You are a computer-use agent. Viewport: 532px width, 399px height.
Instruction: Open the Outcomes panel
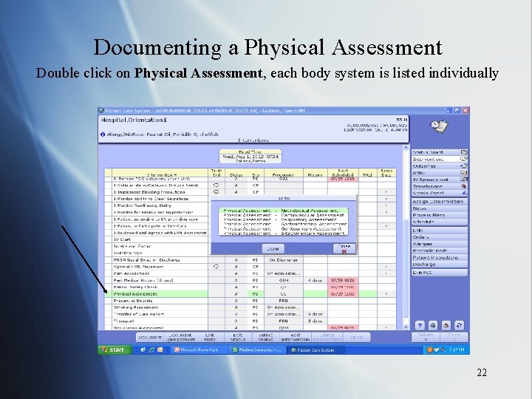coord(440,166)
